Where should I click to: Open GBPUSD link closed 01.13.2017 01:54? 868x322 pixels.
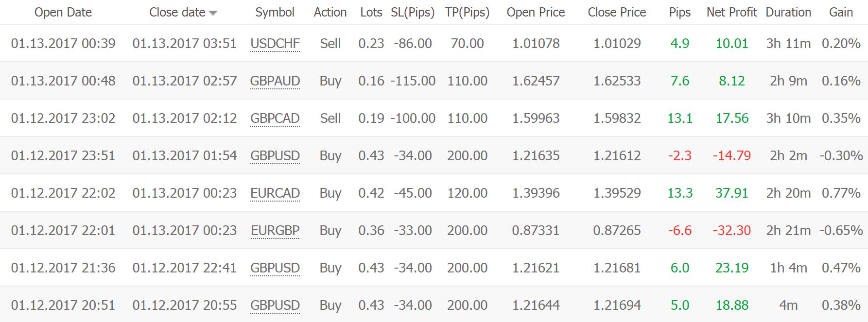pos(275,156)
